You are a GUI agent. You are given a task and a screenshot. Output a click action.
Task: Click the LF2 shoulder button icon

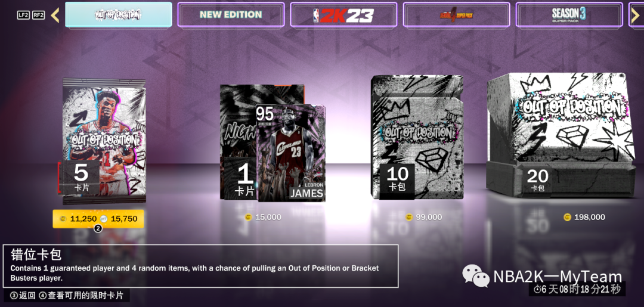[x=23, y=15]
